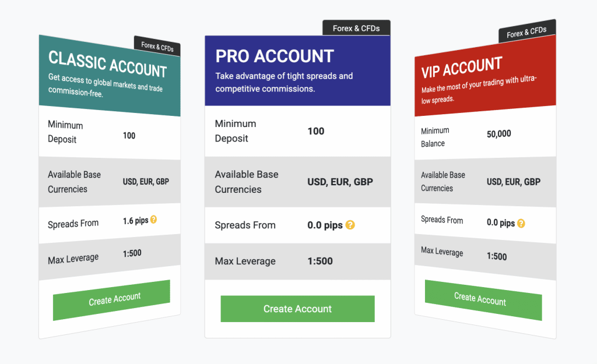Click Pro Account description about tight spreads
The width and height of the screenshot is (597, 364).
[x=284, y=82]
